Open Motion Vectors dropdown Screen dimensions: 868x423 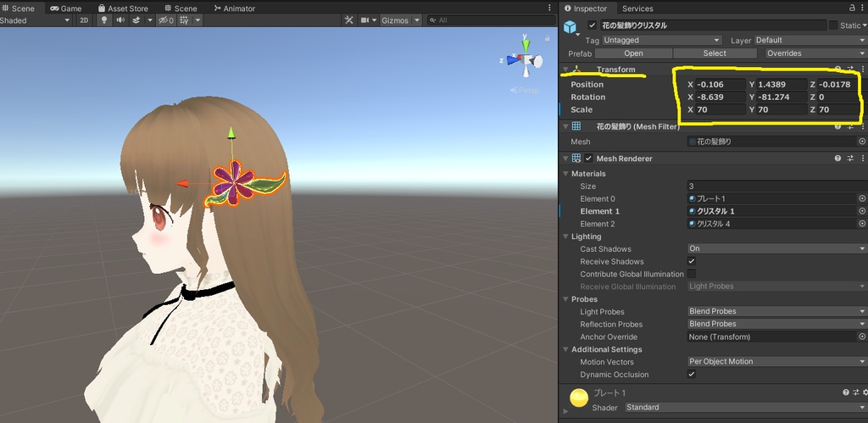tap(776, 362)
